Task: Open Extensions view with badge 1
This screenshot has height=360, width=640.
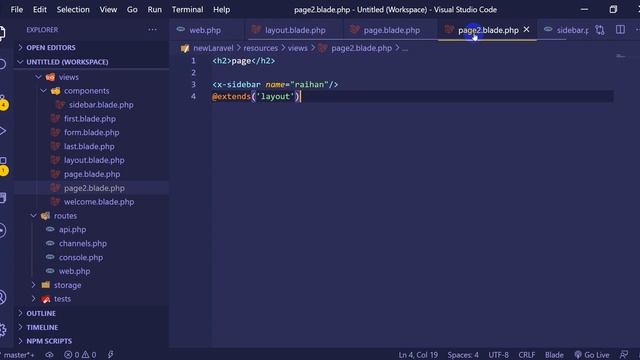Action: (x=3, y=165)
